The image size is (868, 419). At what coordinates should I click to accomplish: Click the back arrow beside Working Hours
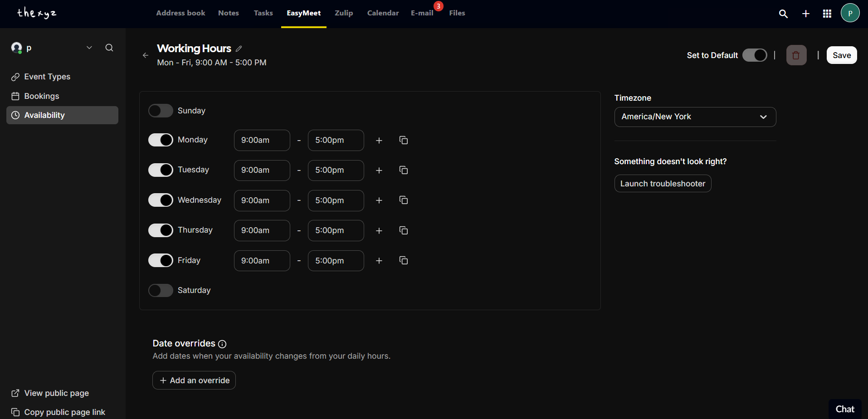pyautogui.click(x=146, y=55)
